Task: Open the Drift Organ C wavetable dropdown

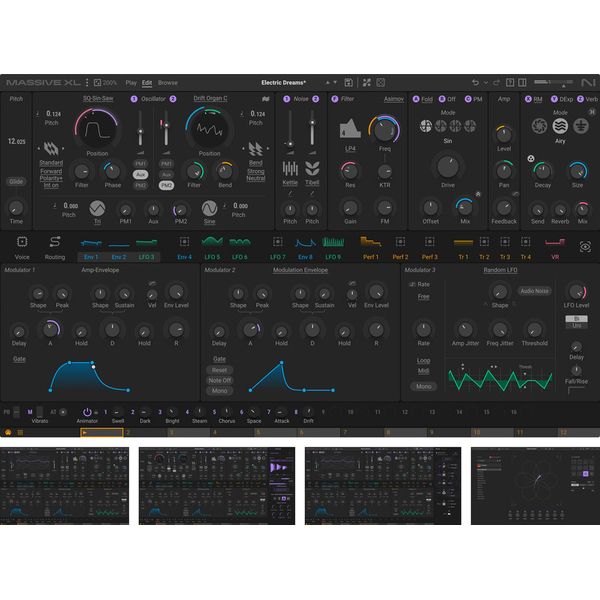Action: (210, 99)
